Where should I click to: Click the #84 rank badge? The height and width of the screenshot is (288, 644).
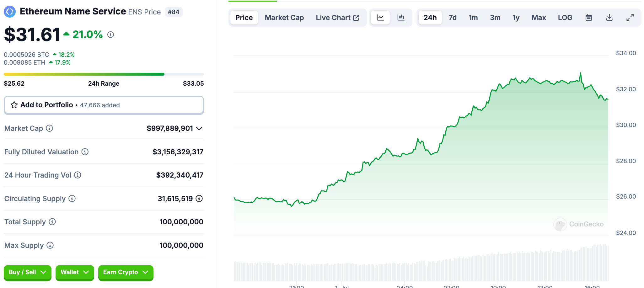tap(174, 12)
